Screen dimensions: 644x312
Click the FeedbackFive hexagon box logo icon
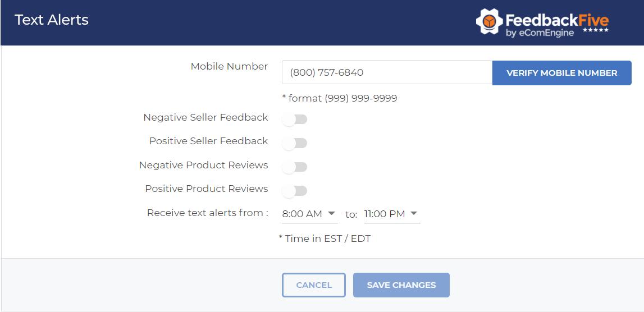tap(489, 22)
